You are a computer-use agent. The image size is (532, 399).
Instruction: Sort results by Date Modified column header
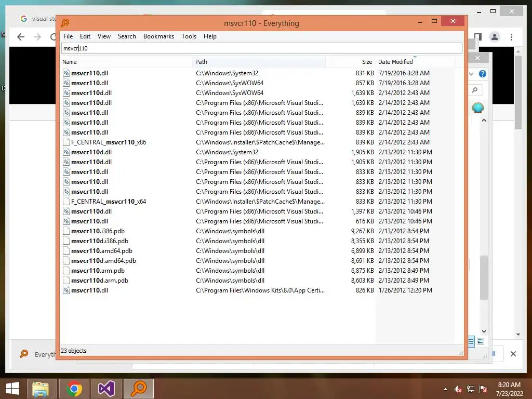[415, 62]
